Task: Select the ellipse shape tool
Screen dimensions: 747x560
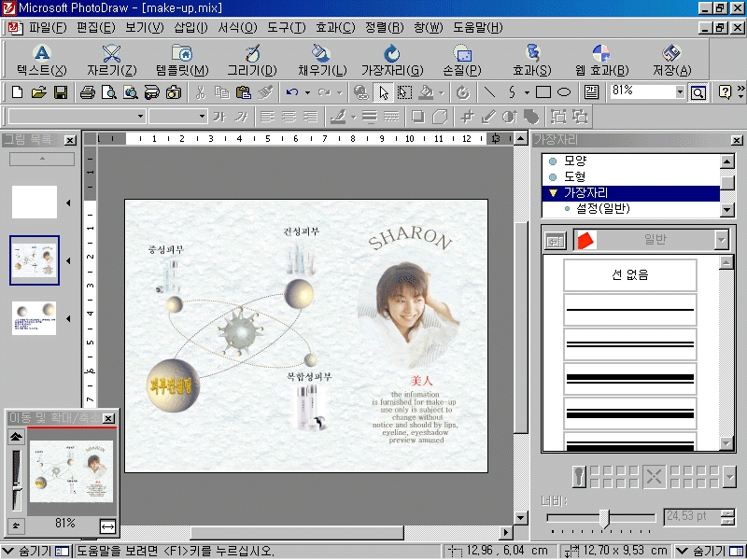Action: tap(564, 91)
